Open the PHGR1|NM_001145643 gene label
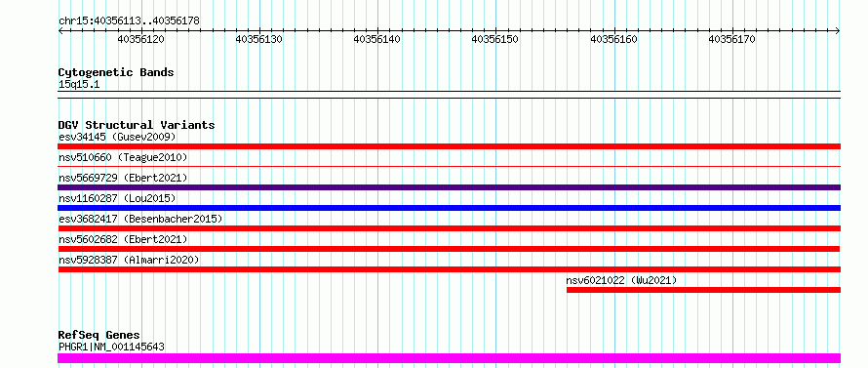 (111, 347)
